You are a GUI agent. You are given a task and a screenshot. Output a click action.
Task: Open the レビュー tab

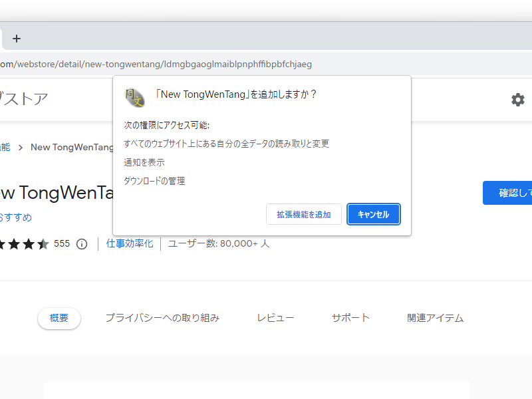point(277,318)
